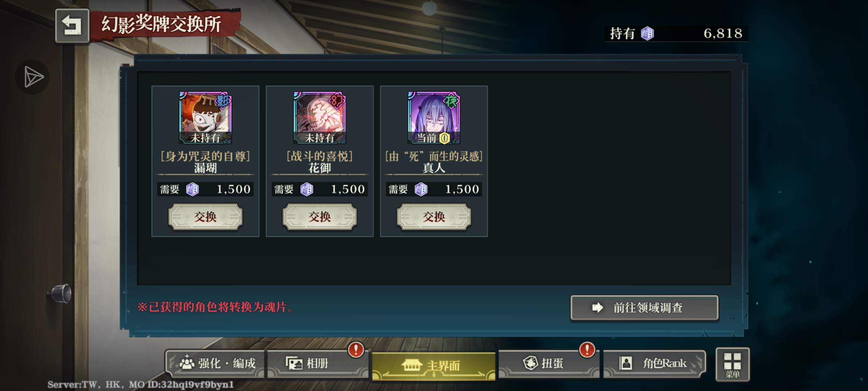Tap the back arrow icon
The image size is (868, 391).
[72, 26]
